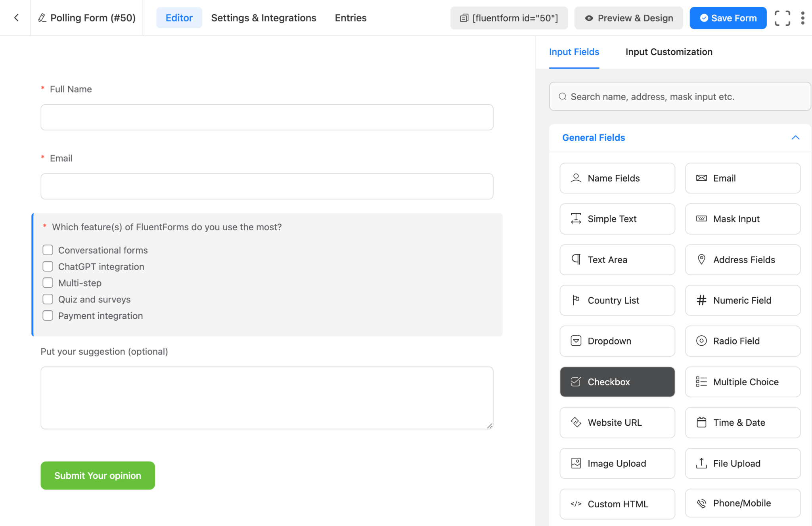Viewport: 812px width, 526px height.
Task: Select the Mask Input field type
Action: pyautogui.click(x=742, y=219)
